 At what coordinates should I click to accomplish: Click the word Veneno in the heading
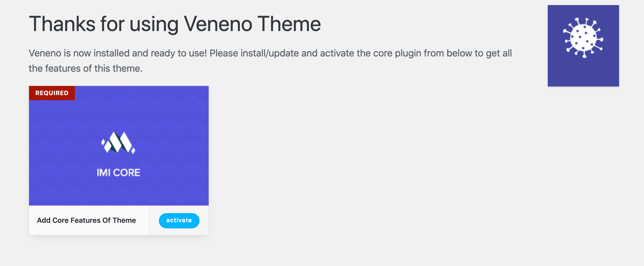click(x=218, y=24)
